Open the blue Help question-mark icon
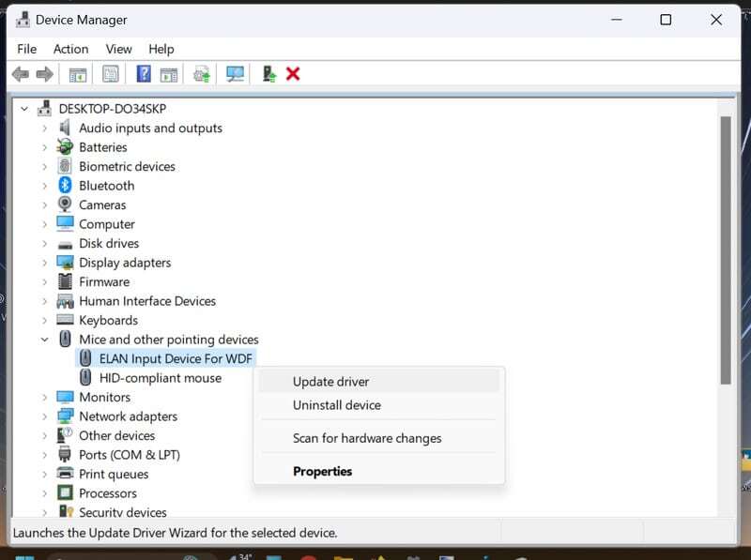This screenshot has height=560, width=751. pyautogui.click(x=144, y=74)
